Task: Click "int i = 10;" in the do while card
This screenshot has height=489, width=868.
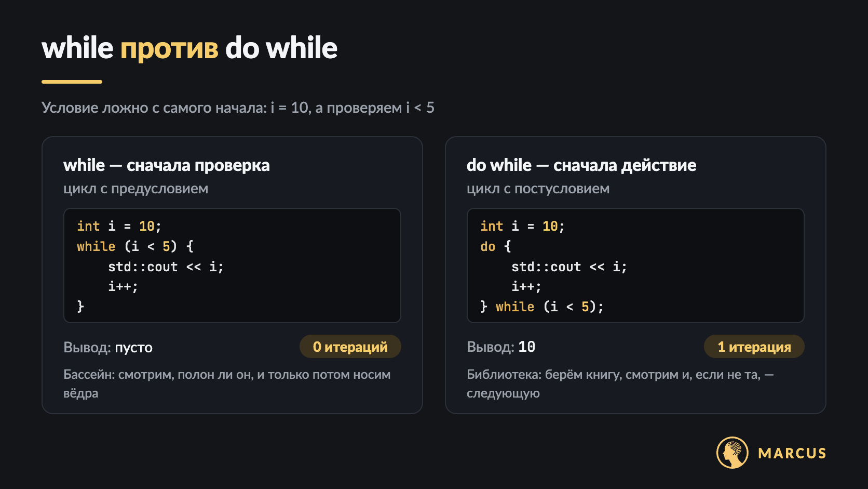Action: coord(523,226)
